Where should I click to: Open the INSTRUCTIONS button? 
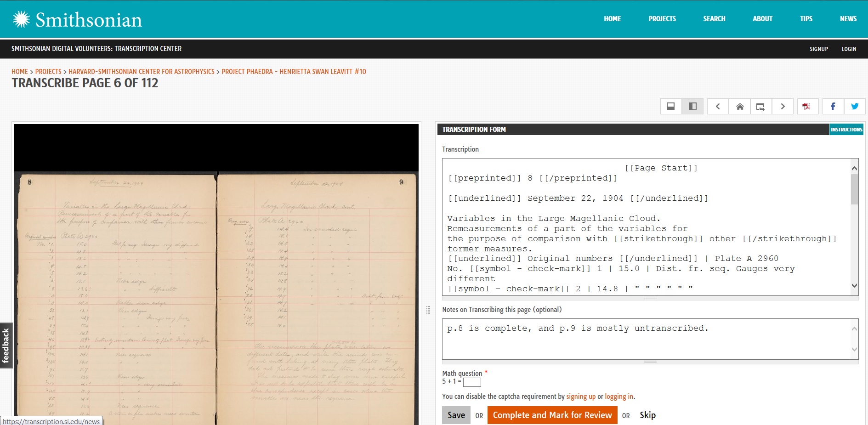846,130
